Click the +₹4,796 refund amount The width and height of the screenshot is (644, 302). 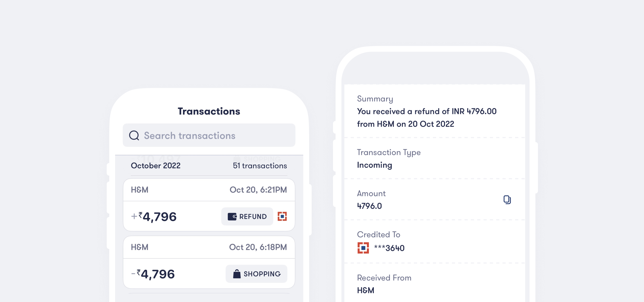154,216
